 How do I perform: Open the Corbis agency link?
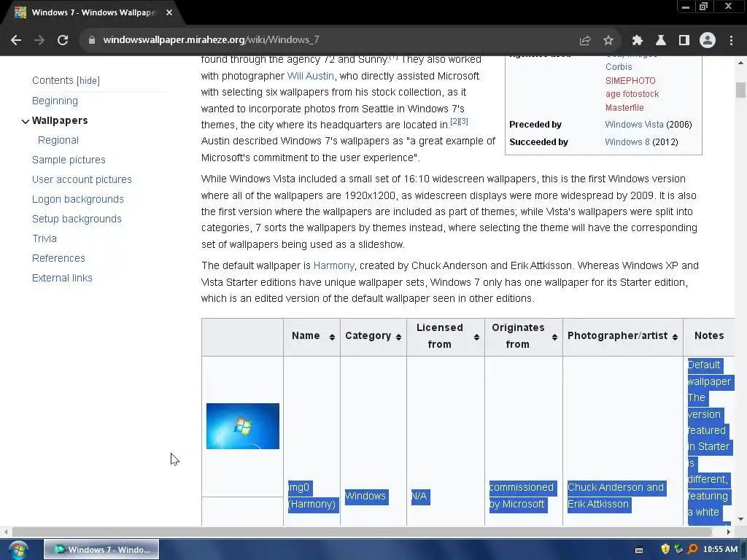[x=619, y=67]
